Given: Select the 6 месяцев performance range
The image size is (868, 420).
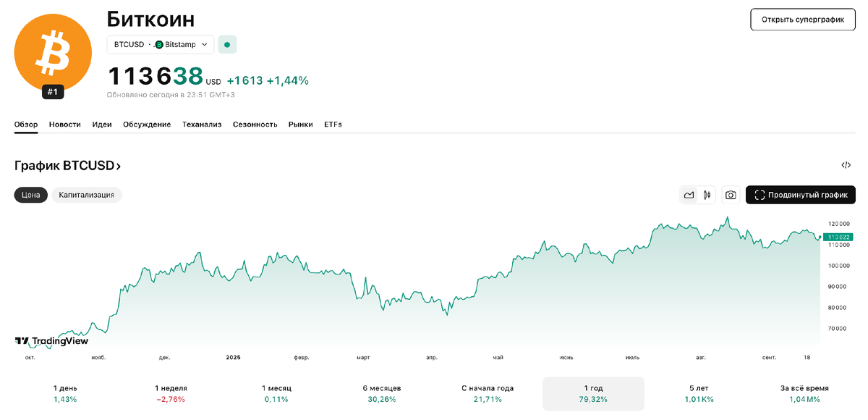Looking at the screenshot, I should 383,393.
